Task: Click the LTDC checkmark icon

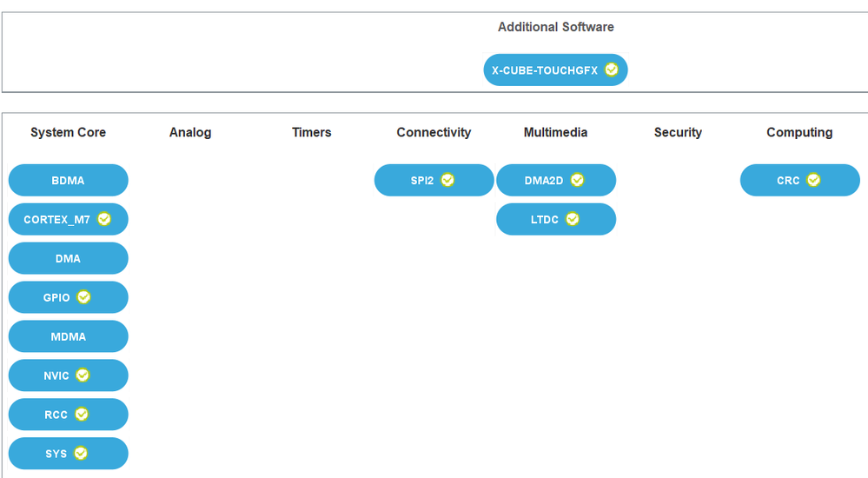Action: tap(573, 219)
